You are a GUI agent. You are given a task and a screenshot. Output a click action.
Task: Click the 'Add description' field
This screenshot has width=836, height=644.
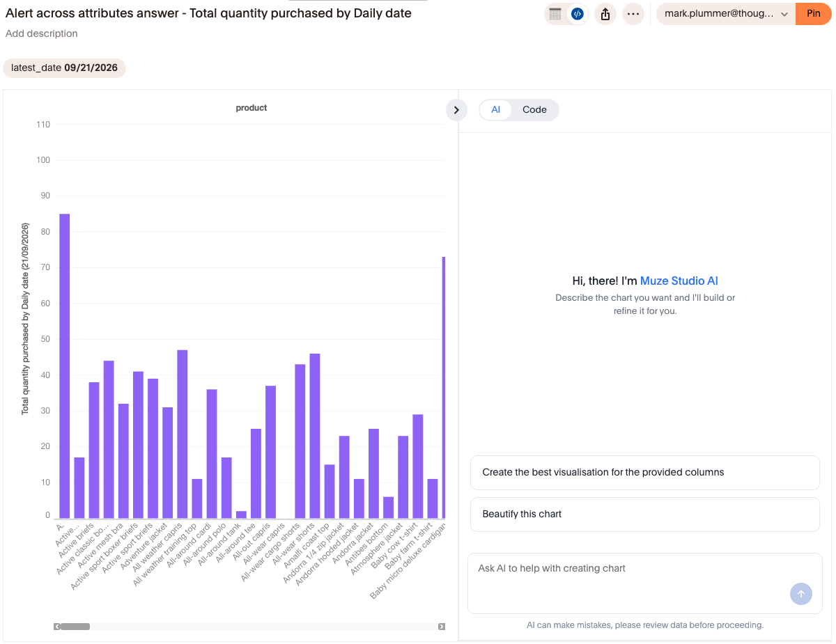point(42,33)
